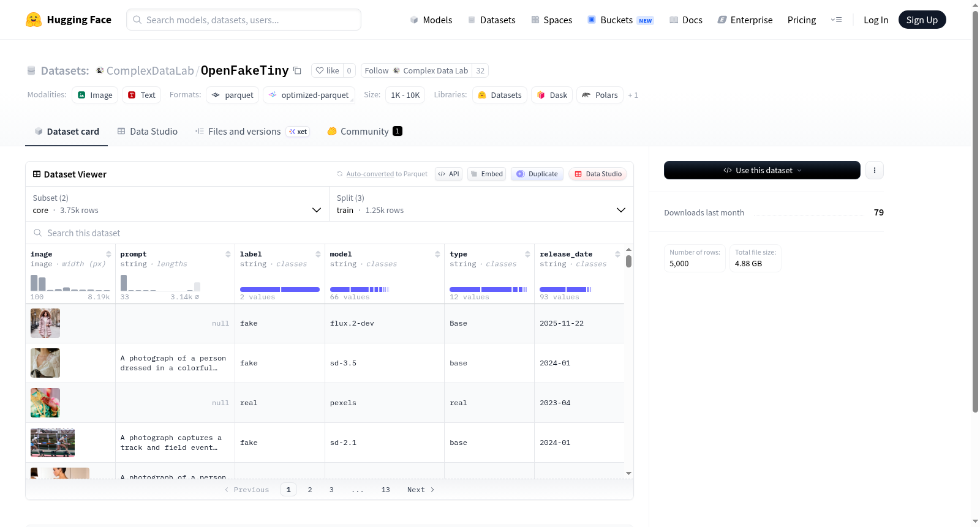Filter by the Image modality tag
980x527 pixels.
click(95, 95)
